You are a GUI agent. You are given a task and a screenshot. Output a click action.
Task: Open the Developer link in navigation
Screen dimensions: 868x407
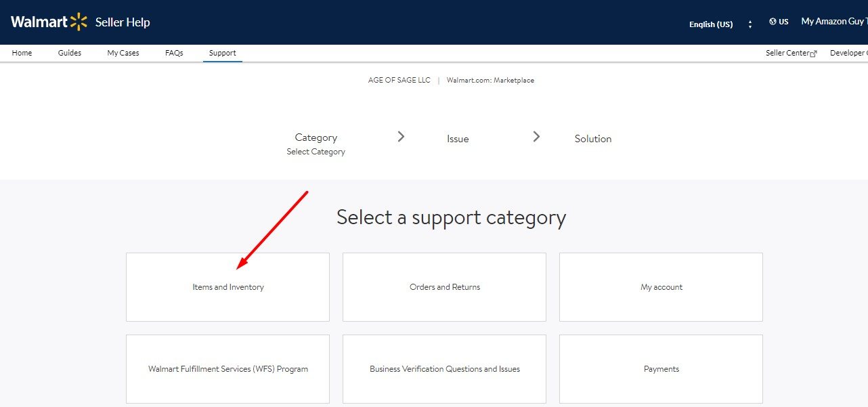point(848,53)
